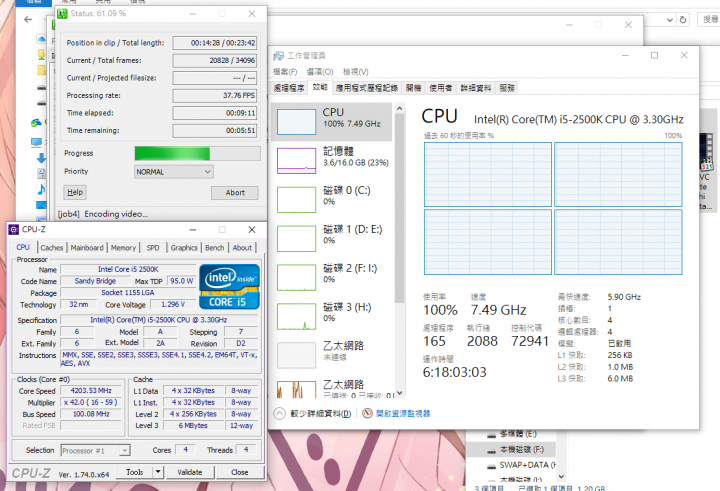Select 磁碟 2 (F: I:) performance item
Screen dimensions: 720x491
click(x=332, y=277)
